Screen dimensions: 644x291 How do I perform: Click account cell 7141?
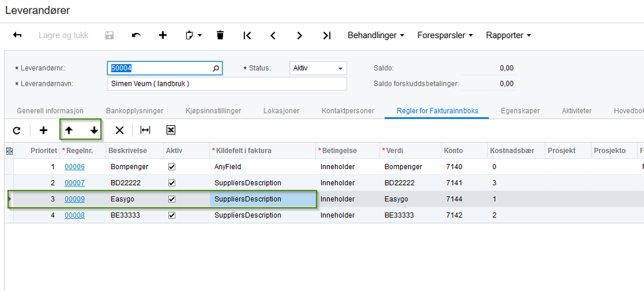click(464, 183)
